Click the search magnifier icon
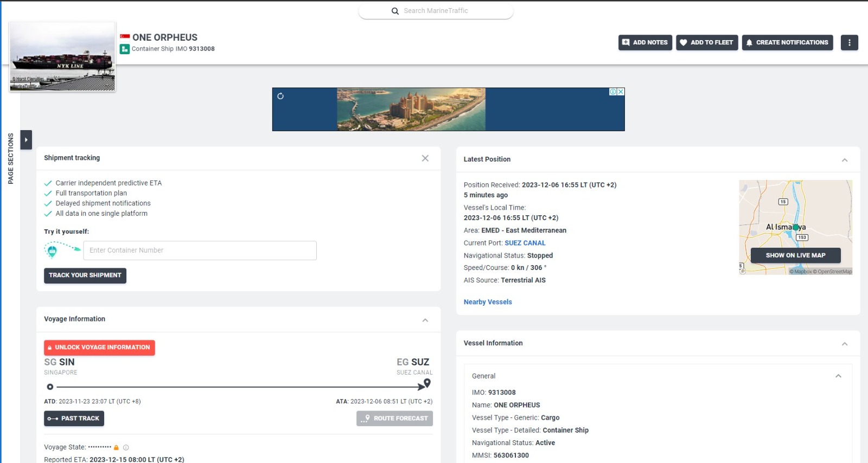The image size is (868, 463). tap(395, 11)
